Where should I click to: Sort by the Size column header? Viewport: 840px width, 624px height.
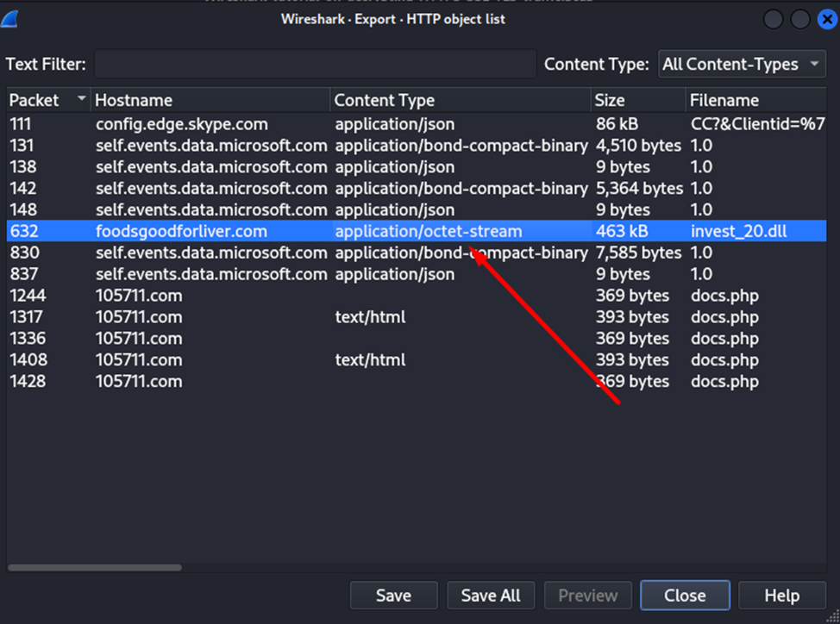tap(638, 100)
